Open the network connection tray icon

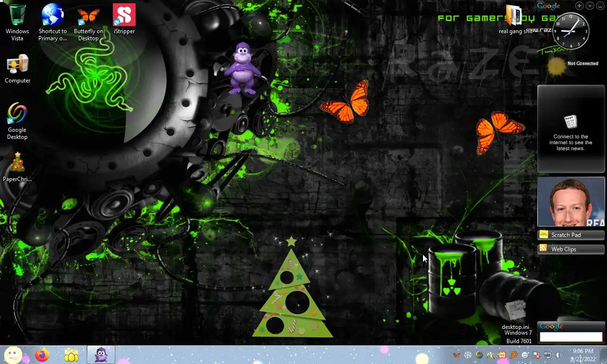click(x=548, y=355)
